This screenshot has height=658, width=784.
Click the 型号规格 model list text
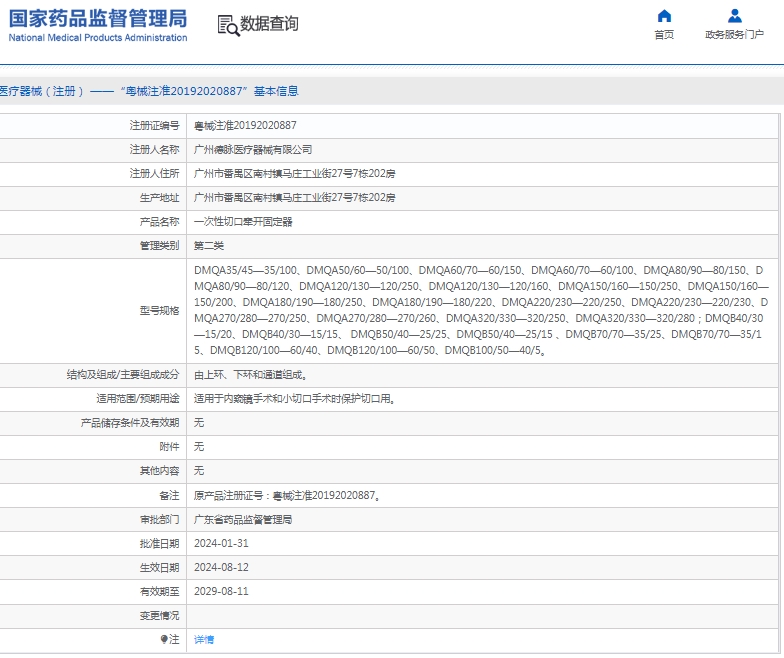pyautogui.click(x=482, y=310)
